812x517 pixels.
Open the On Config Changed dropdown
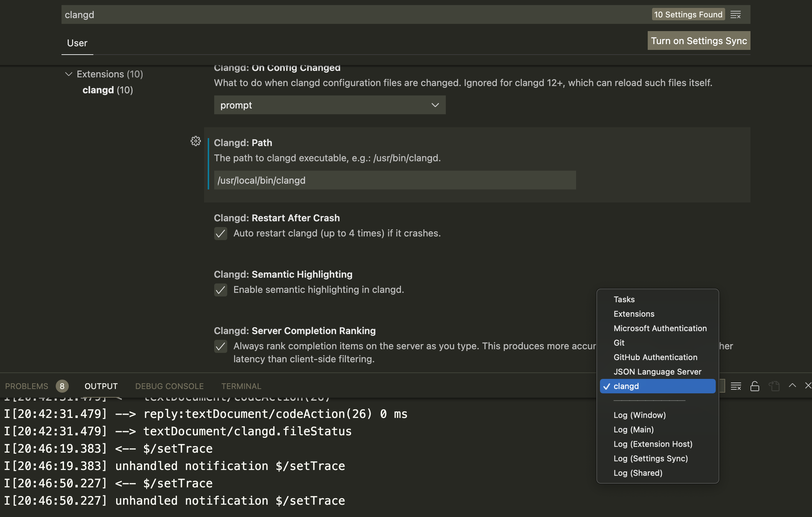pos(329,105)
